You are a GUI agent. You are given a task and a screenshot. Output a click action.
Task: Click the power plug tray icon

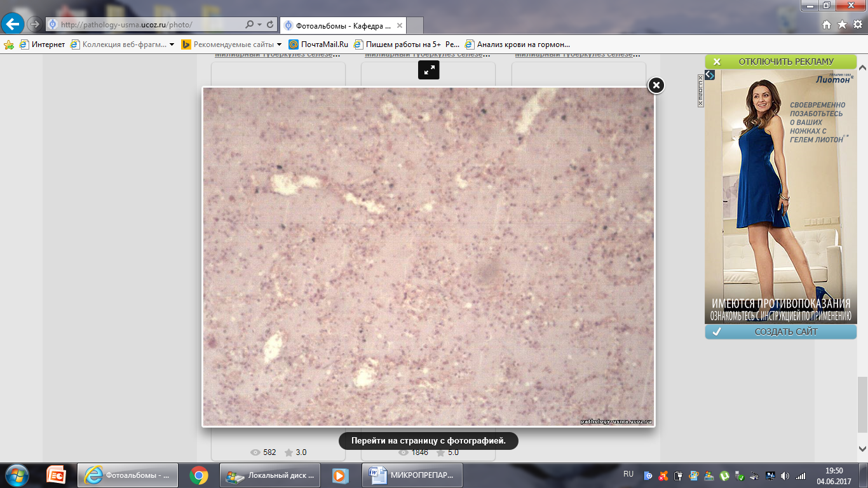pos(678,476)
